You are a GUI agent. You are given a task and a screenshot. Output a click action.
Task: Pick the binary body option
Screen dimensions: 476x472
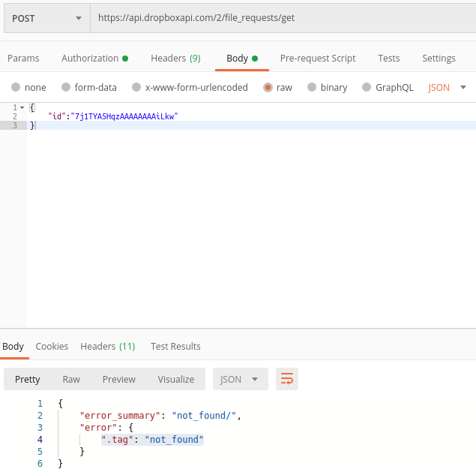pos(312,87)
